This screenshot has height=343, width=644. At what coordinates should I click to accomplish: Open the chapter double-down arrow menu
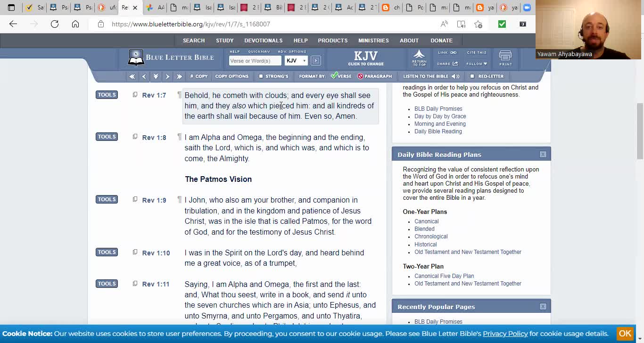pyautogui.click(x=156, y=76)
